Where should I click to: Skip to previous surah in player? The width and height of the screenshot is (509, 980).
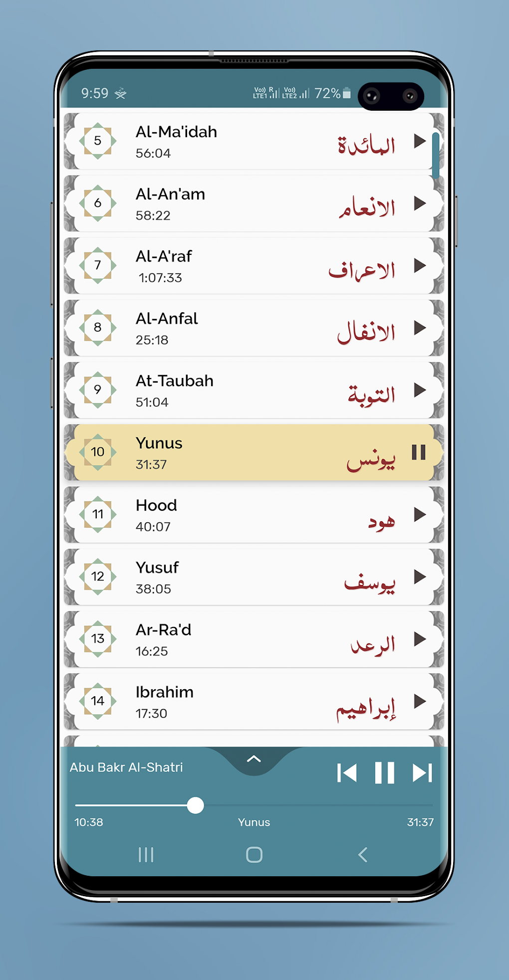347,773
